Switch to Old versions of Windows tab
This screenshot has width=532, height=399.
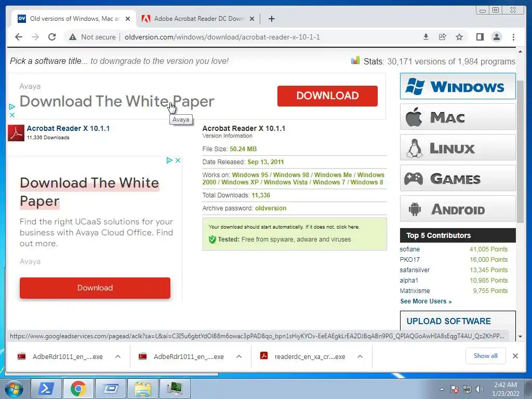(x=74, y=19)
